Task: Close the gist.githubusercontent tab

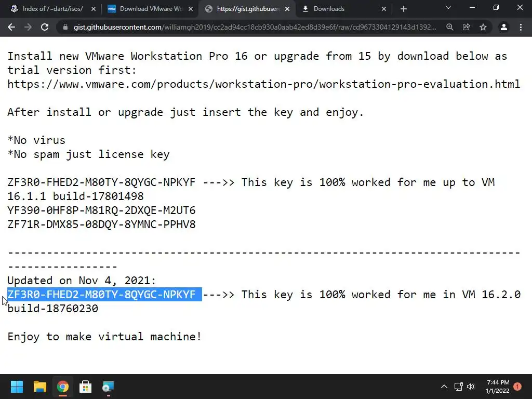Action: 287,9
